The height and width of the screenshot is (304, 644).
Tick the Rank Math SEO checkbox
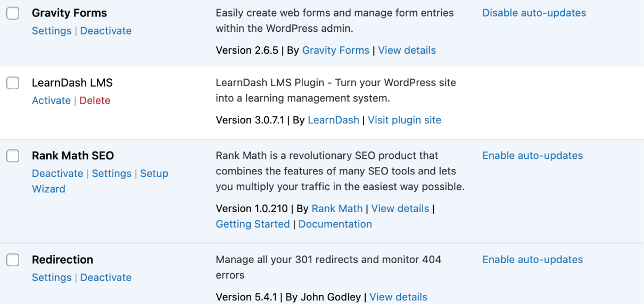(13, 156)
